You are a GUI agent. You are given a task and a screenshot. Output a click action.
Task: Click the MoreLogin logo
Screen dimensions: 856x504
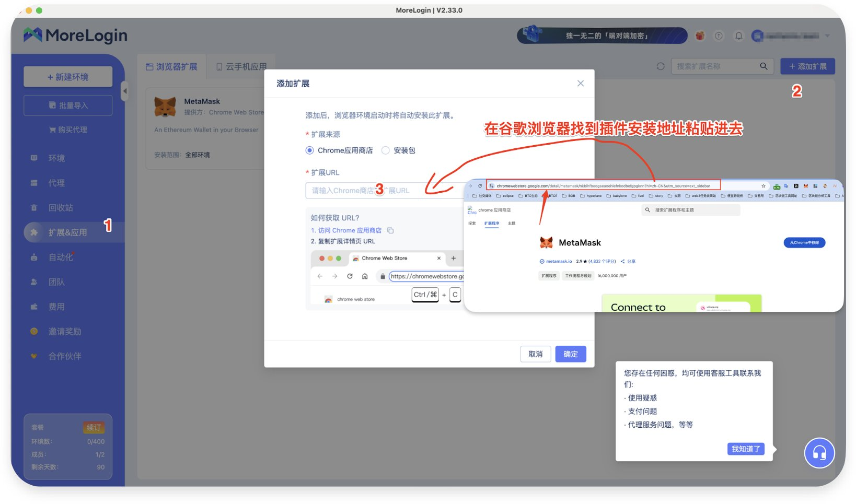(x=76, y=36)
